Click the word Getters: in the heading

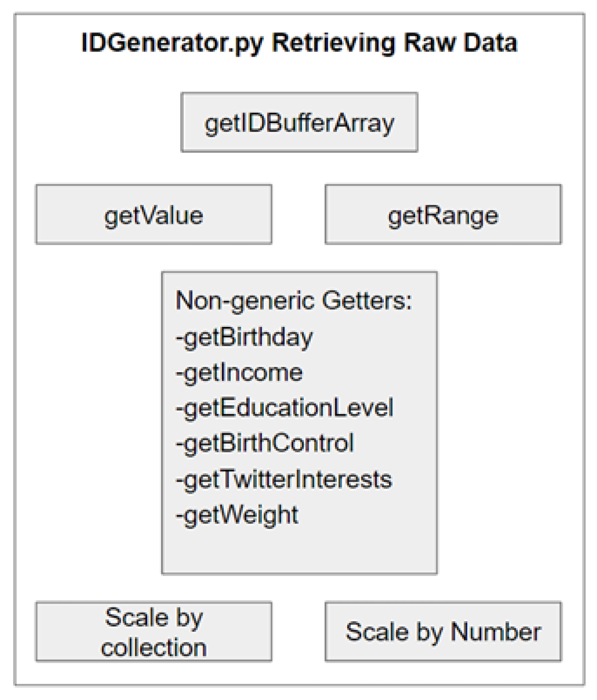(x=367, y=301)
